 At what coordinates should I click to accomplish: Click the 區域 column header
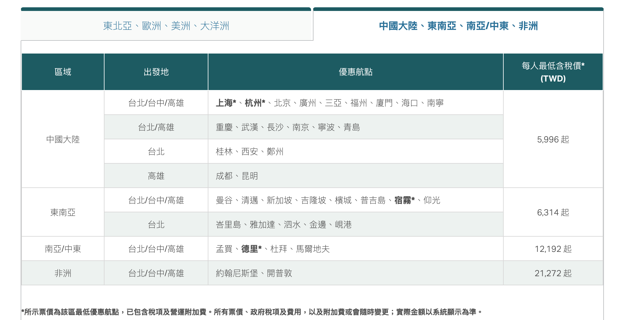[x=63, y=72]
